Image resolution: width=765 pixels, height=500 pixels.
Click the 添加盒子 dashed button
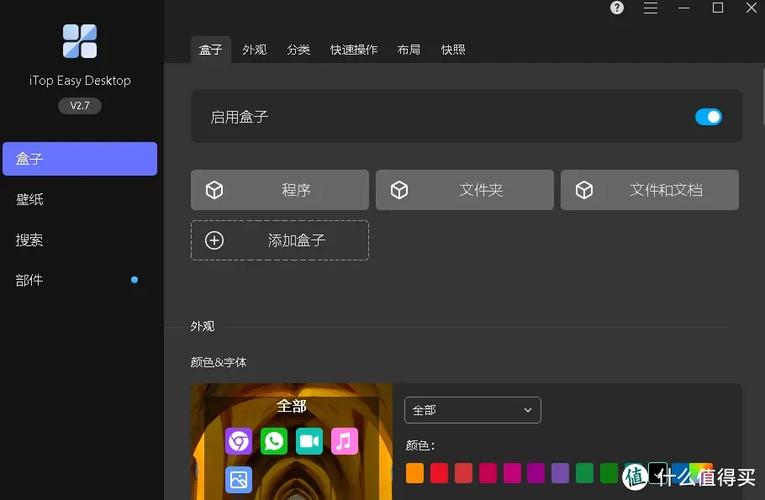[x=280, y=240]
